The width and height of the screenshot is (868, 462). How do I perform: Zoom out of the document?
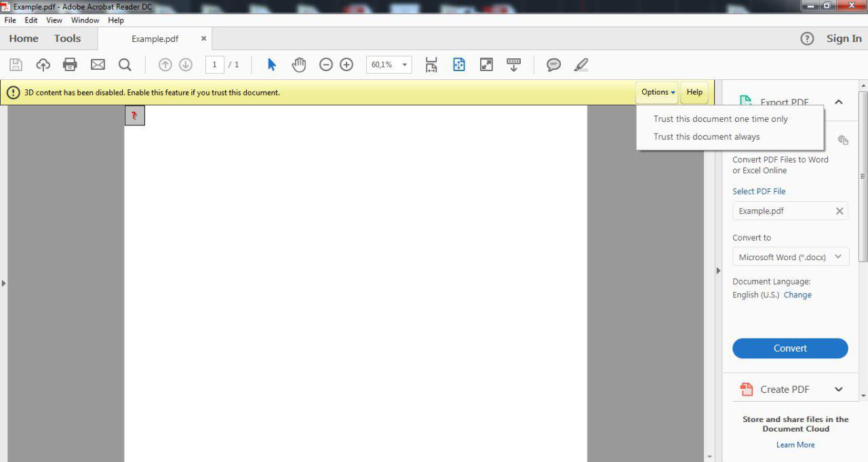click(325, 64)
